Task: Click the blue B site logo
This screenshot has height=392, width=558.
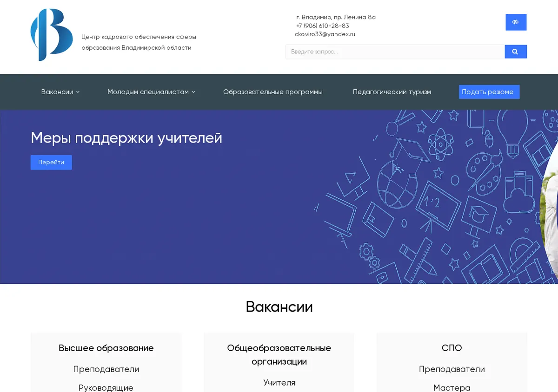Action: tap(52, 35)
